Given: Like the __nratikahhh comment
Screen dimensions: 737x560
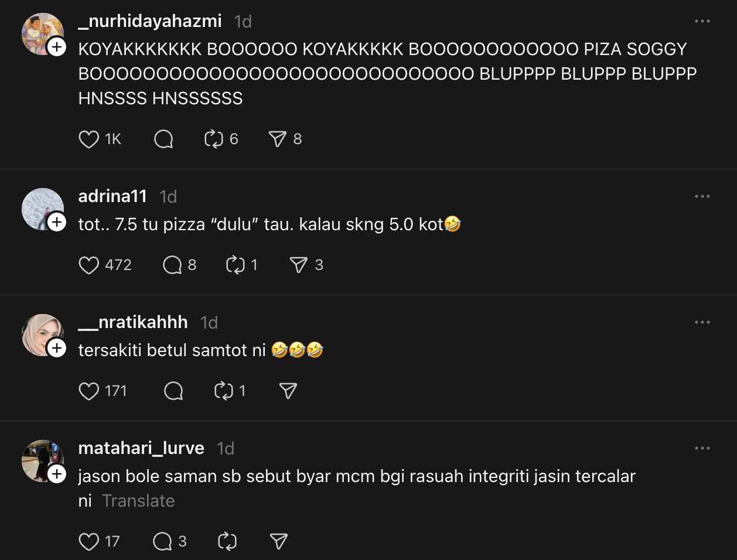Looking at the screenshot, I should (89, 391).
